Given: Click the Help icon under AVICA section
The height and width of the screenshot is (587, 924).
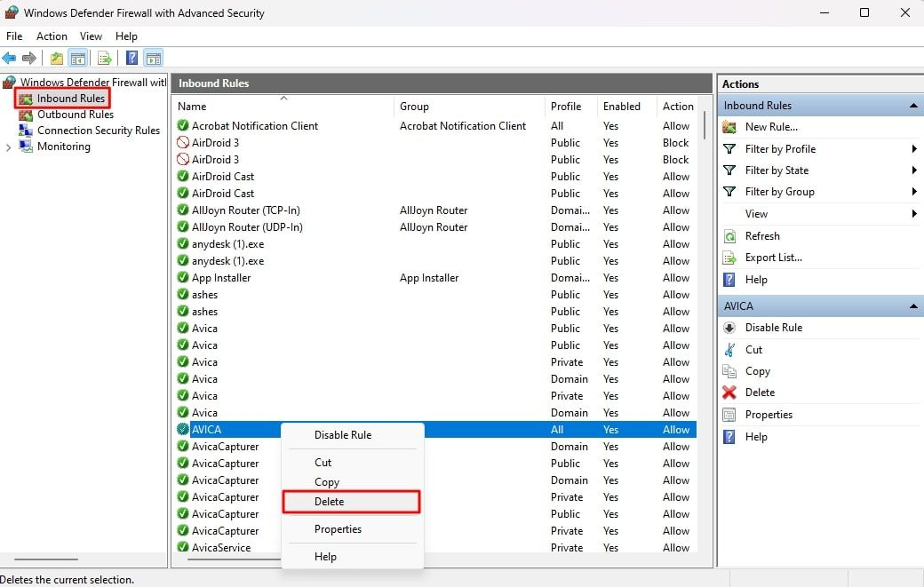Looking at the screenshot, I should (729, 436).
